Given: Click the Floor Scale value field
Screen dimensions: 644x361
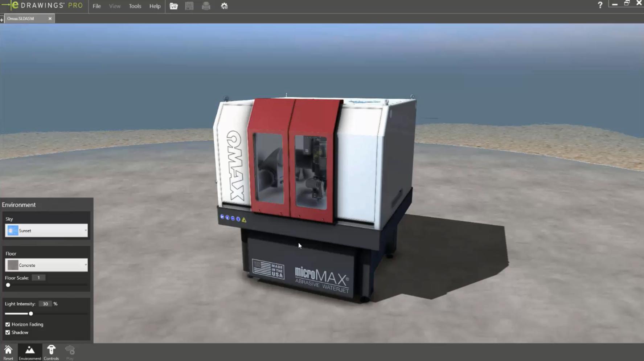Looking at the screenshot, I should (x=38, y=278).
